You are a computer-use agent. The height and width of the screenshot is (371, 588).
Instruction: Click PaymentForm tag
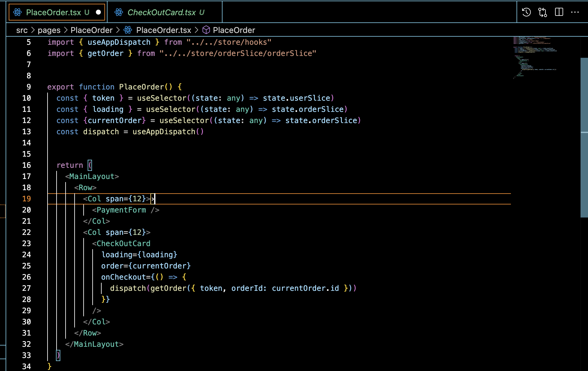126,210
